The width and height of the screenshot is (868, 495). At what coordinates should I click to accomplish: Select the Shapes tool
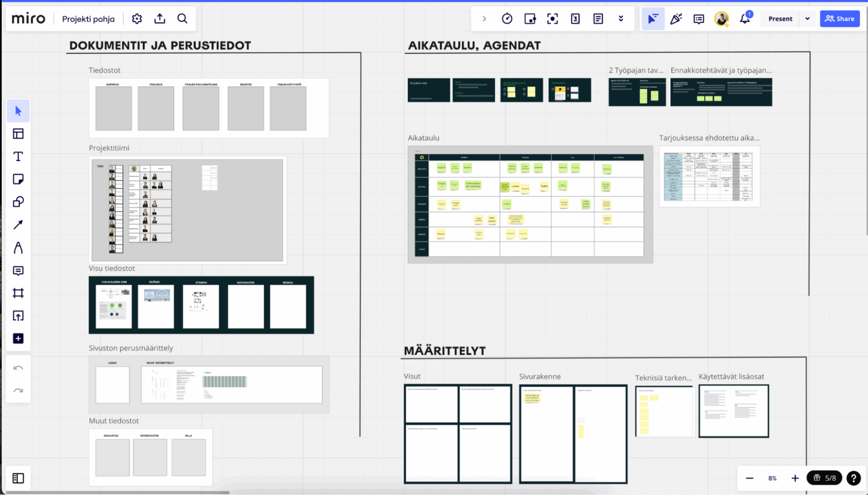tap(18, 202)
